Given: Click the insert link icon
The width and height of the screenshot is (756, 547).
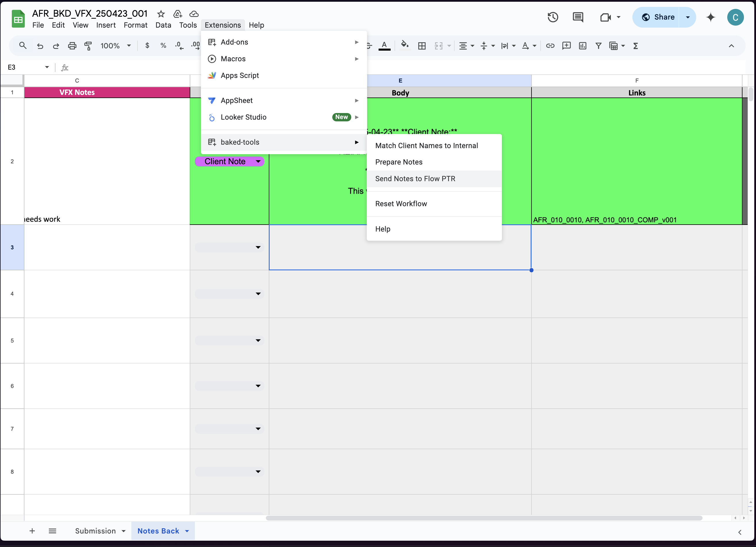Looking at the screenshot, I should point(550,46).
